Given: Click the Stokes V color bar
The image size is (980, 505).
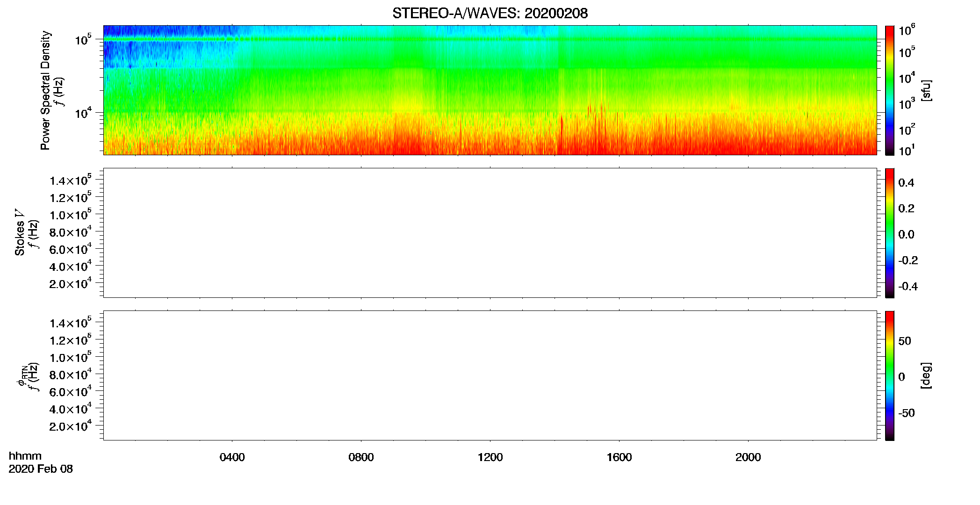Looking at the screenshot, I should coord(890,233).
